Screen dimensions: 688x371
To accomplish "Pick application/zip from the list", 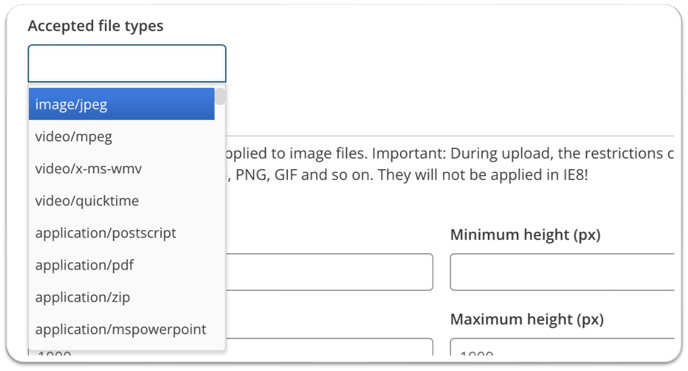I will pyautogui.click(x=122, y=297).
